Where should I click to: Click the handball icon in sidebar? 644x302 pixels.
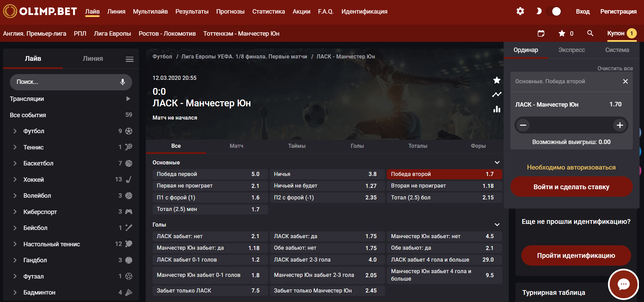tap(129, 260)
